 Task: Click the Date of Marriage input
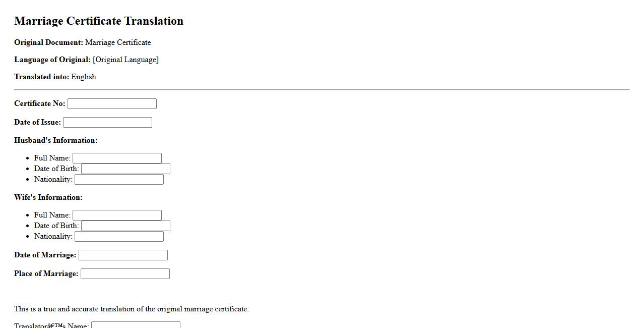pos(123,255)
